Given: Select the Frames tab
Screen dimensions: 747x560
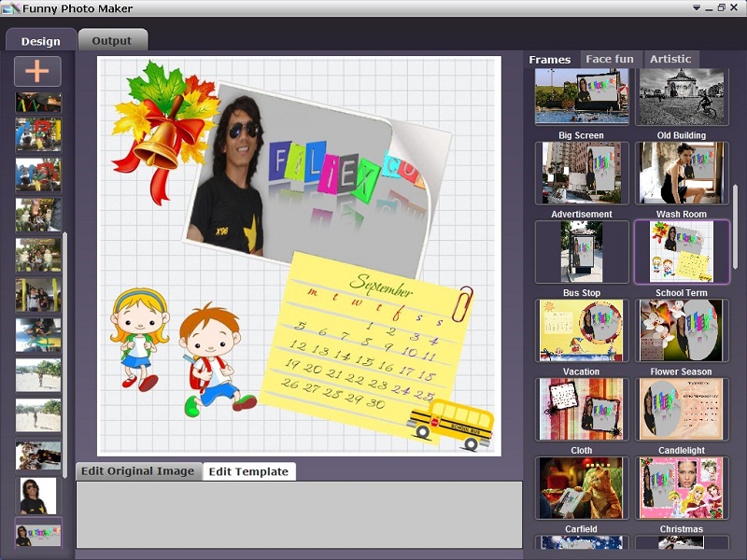Looking at the screenshot, I should point(550,59).
